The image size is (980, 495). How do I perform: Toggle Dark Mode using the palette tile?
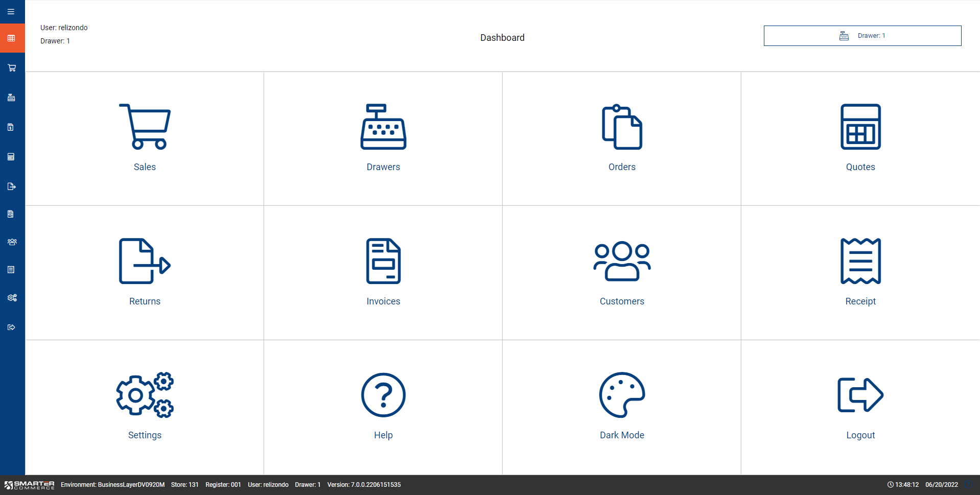(622, 407)
